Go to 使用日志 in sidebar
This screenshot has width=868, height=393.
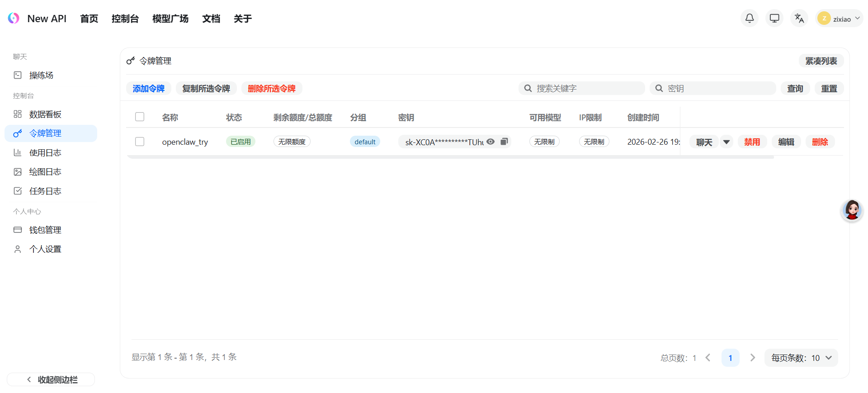click(x=45, y=153)
